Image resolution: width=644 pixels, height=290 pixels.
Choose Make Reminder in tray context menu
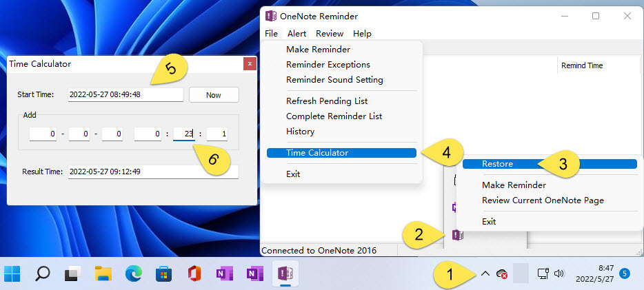click(x=550, y=185)
